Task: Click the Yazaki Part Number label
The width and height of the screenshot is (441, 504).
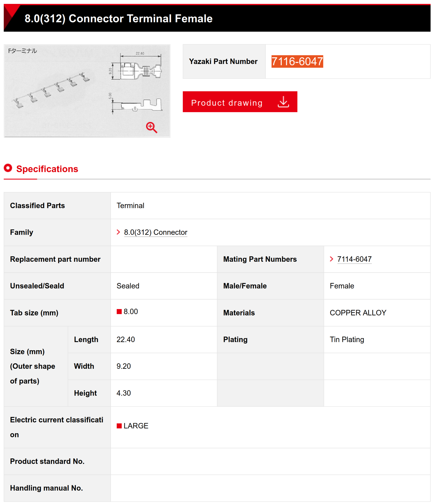Action: coord(223,61)
